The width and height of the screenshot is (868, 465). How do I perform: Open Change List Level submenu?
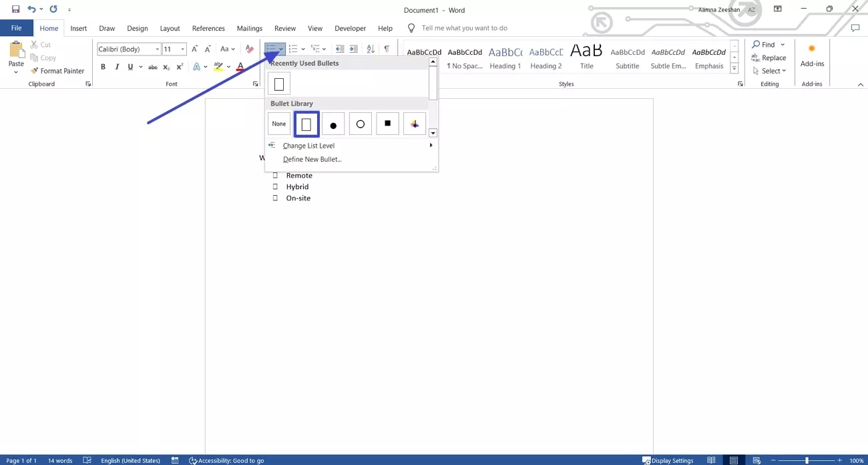tap(351, 146)
